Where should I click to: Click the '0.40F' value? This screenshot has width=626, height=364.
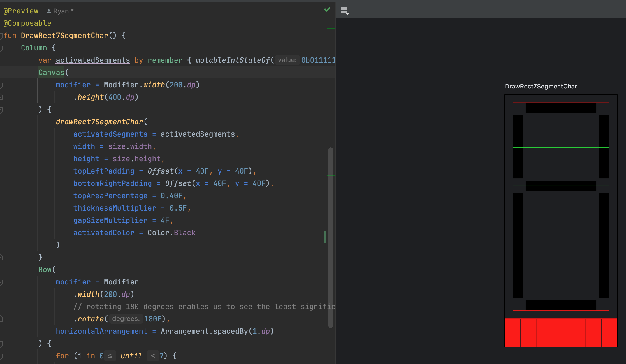click(171, 196)
